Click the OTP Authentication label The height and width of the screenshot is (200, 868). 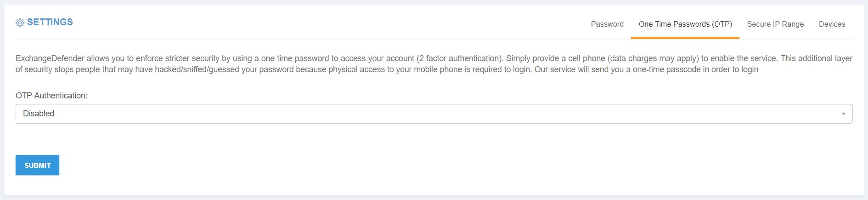[51, 96]
